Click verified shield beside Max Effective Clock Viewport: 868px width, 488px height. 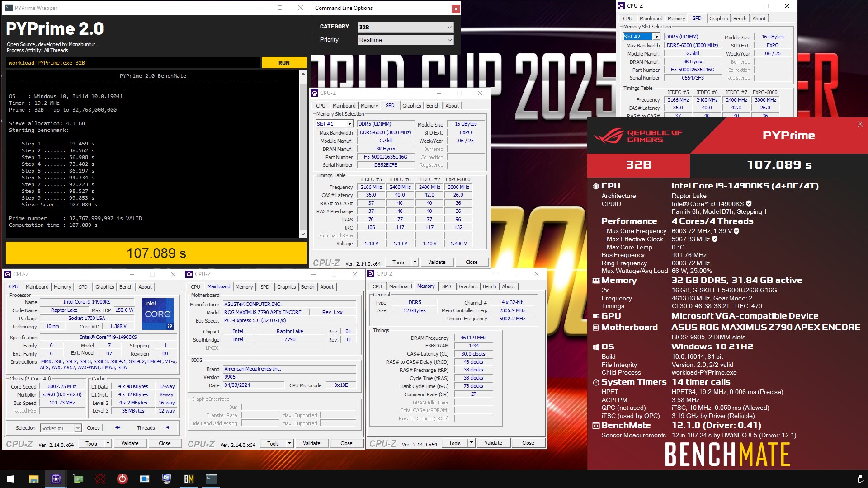(715, 239)
